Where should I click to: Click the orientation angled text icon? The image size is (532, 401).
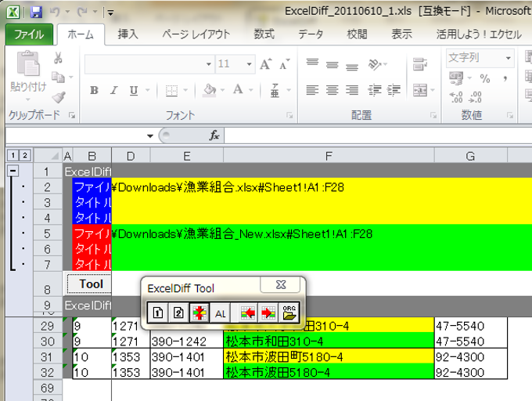[375, 64]
